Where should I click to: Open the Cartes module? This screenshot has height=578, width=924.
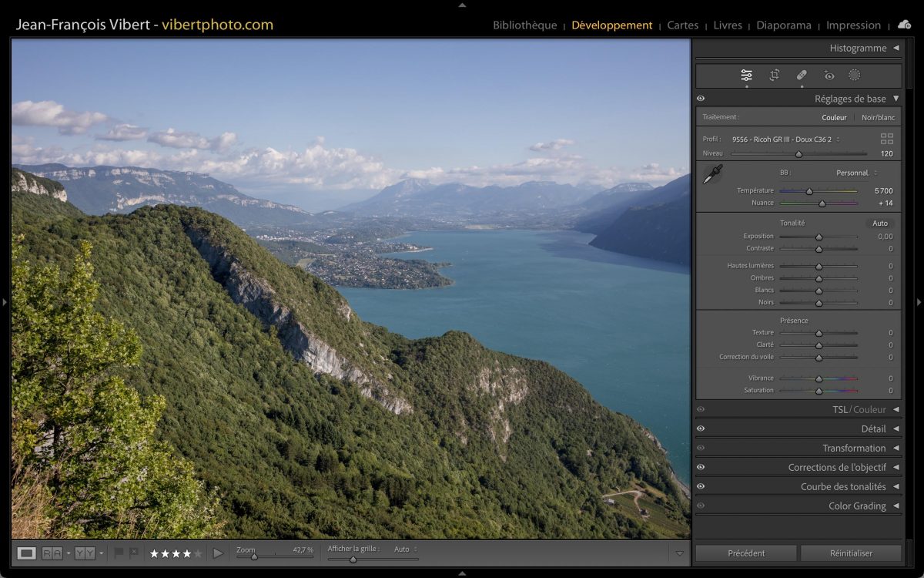pos(682,25)
